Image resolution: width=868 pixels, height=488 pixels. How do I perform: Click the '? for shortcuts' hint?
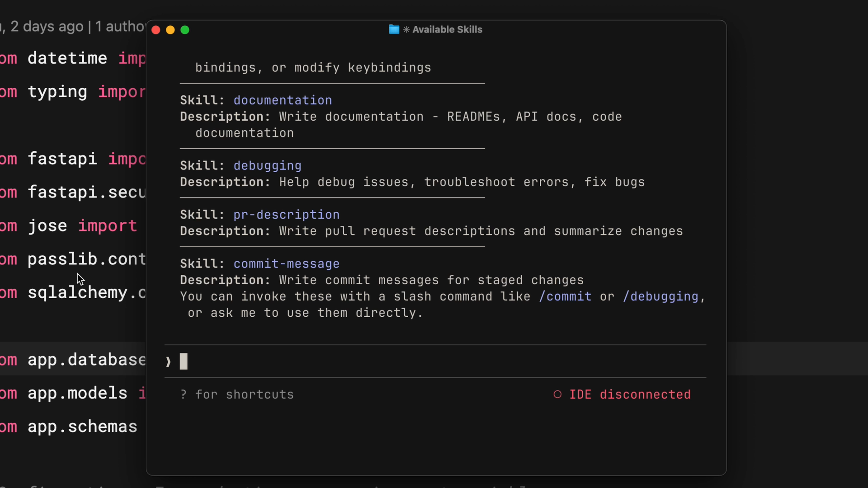click(x=237, y=394)
